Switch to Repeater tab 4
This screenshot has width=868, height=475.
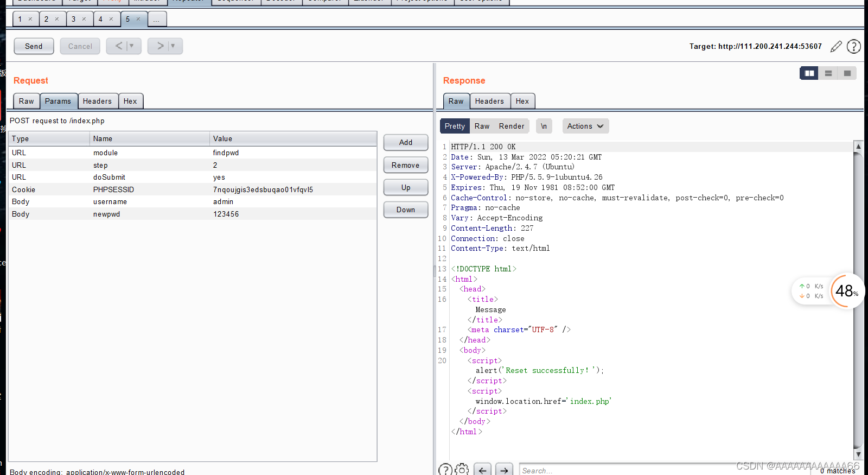click(101, 19)
